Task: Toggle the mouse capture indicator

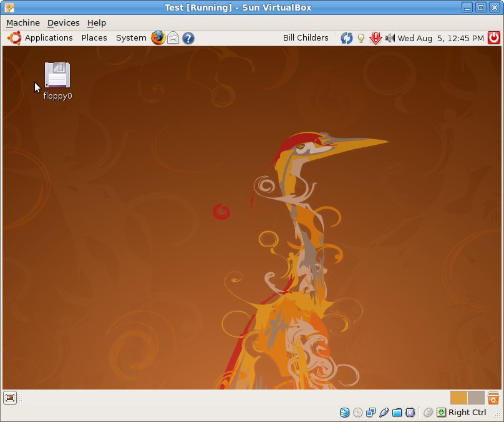Action: (428, 412)
